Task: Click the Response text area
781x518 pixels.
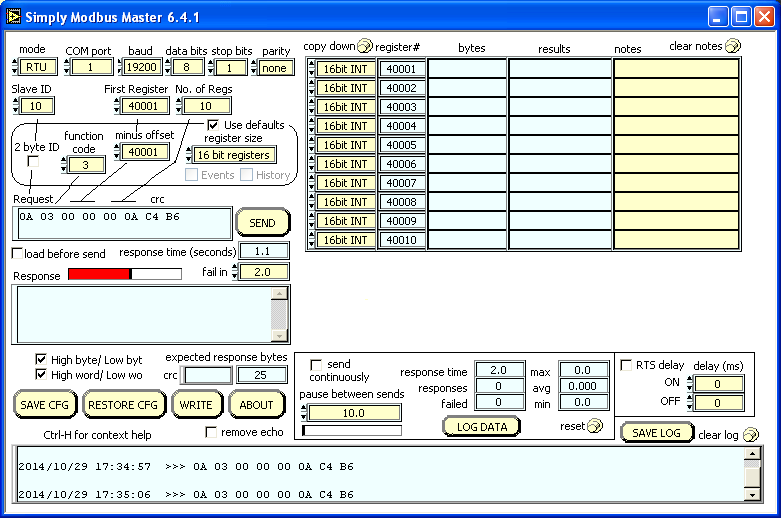Action: pyautogui.click(x=144, y=315)
